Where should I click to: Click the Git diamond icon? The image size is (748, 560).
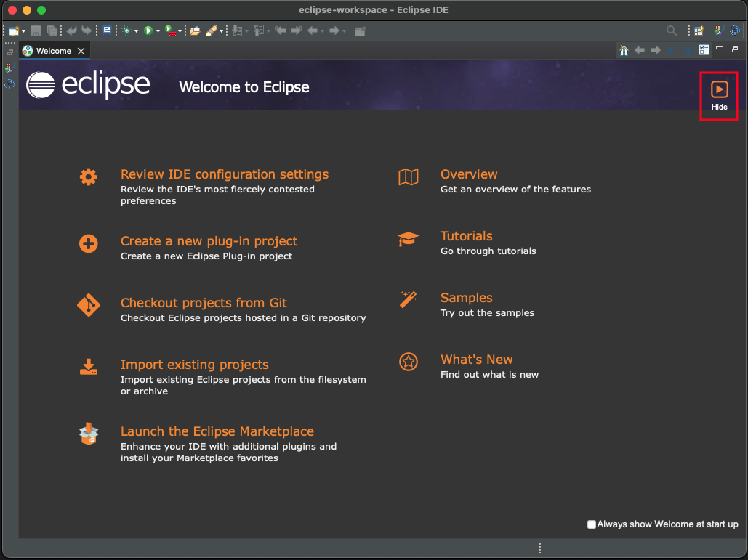89,305
